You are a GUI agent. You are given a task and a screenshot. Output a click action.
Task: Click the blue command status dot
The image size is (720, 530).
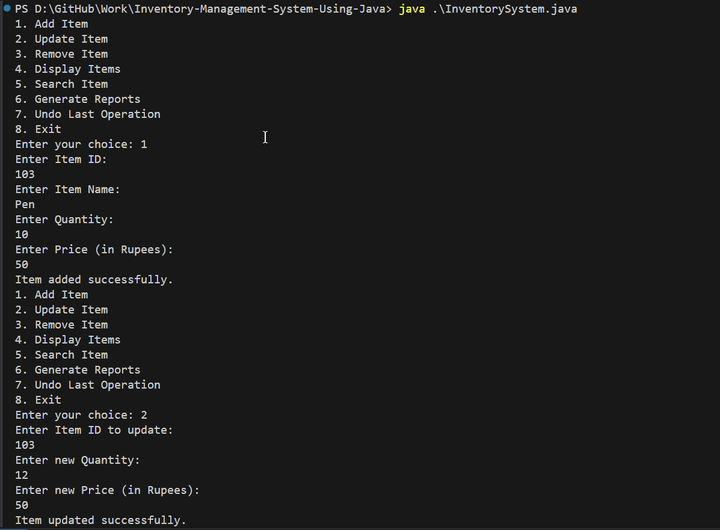click(6, 9)
